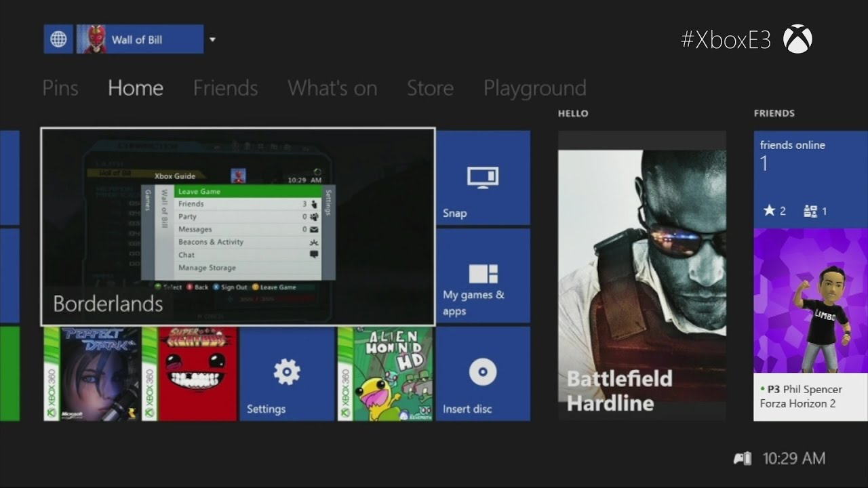Screen dimensions: 868x488
Task: Open the Alien Hominid HD tile
Action: [x=385, y=374]
